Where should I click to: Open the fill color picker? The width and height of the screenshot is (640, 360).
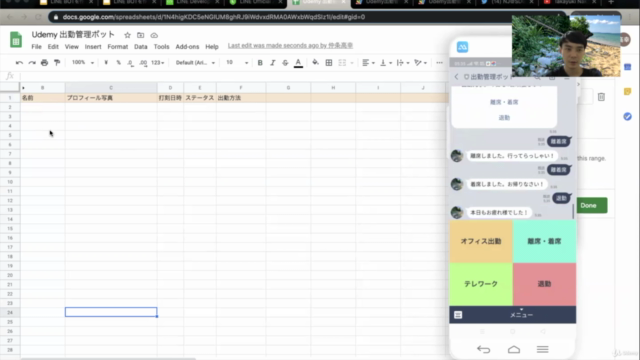click(315, 63)
